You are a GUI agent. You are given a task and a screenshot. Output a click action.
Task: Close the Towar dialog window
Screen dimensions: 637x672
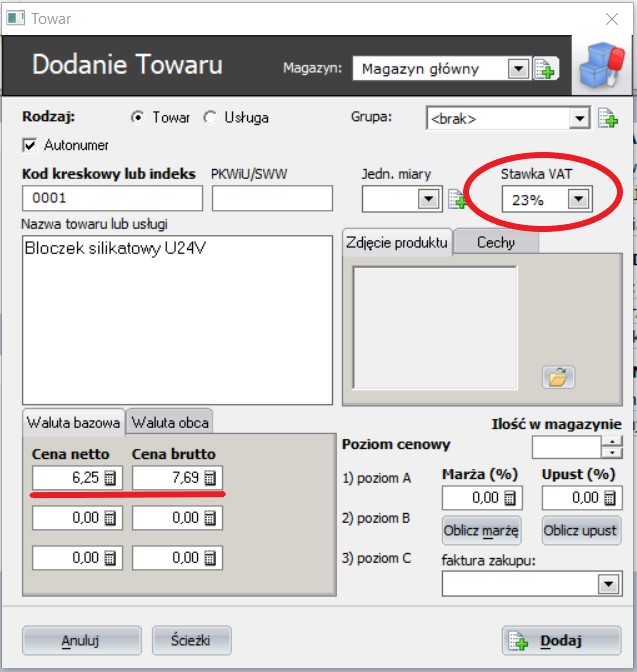click(x=612, y=19)
